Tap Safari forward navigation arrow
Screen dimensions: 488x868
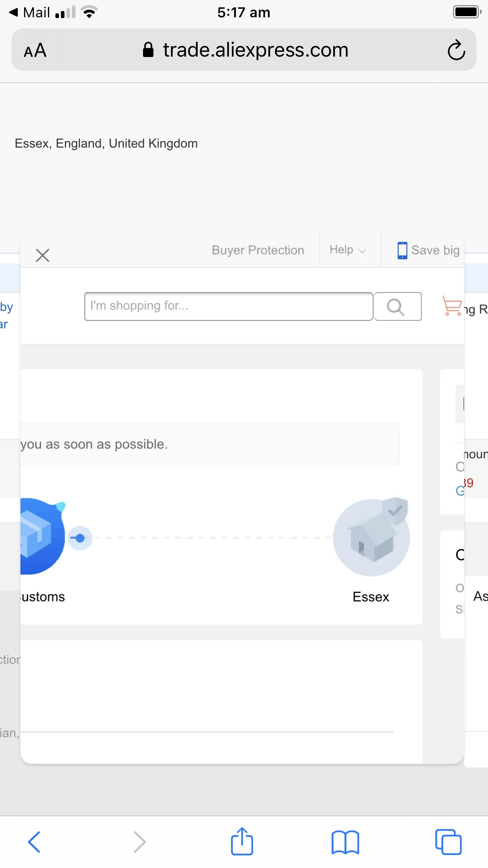tap(139, 842)
